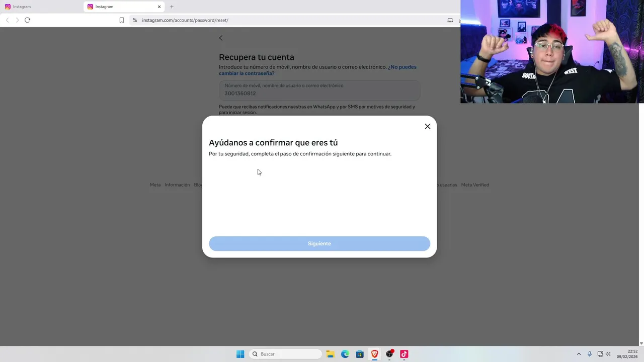Open the Meta footer link
The width and height of the screenshot is (644, 362).
tap(155, 185)
